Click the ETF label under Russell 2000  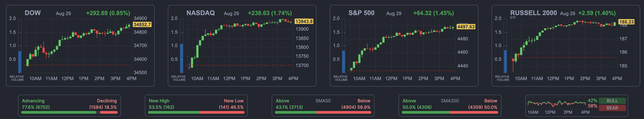click(x=513, y=18)
